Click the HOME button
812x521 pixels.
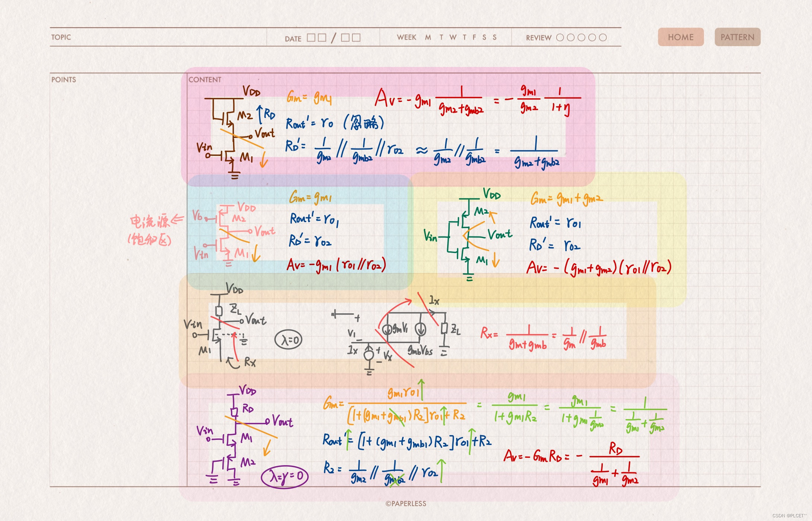pyautogui.click(x=680, y=37)
